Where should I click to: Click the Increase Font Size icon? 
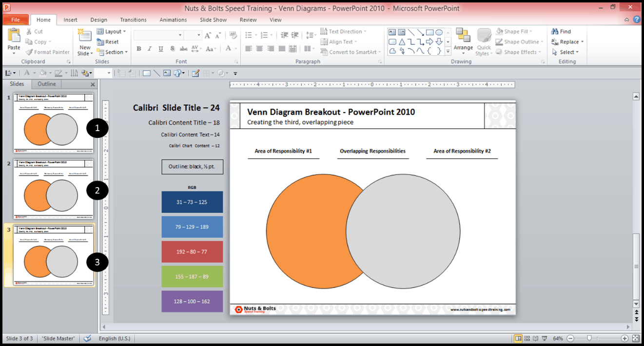point(208,35)
